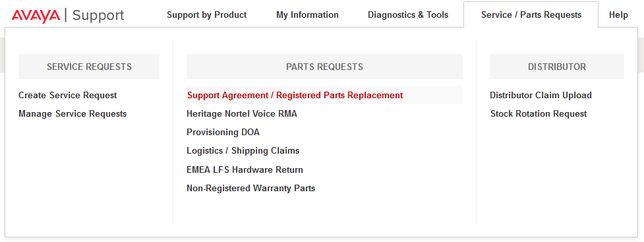This screenshot has width=644, height=242.
Task: Open the Help menu
Action: pos(618,15)
